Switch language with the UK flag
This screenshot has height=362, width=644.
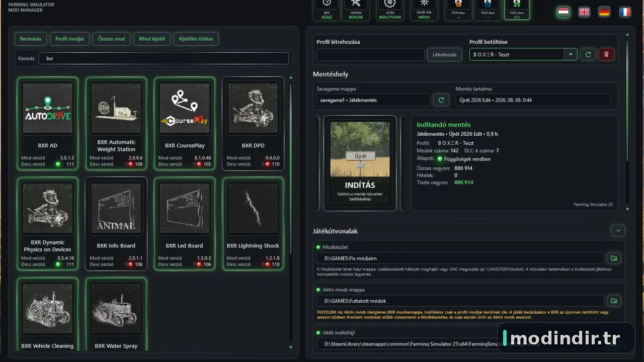(584, 12)
